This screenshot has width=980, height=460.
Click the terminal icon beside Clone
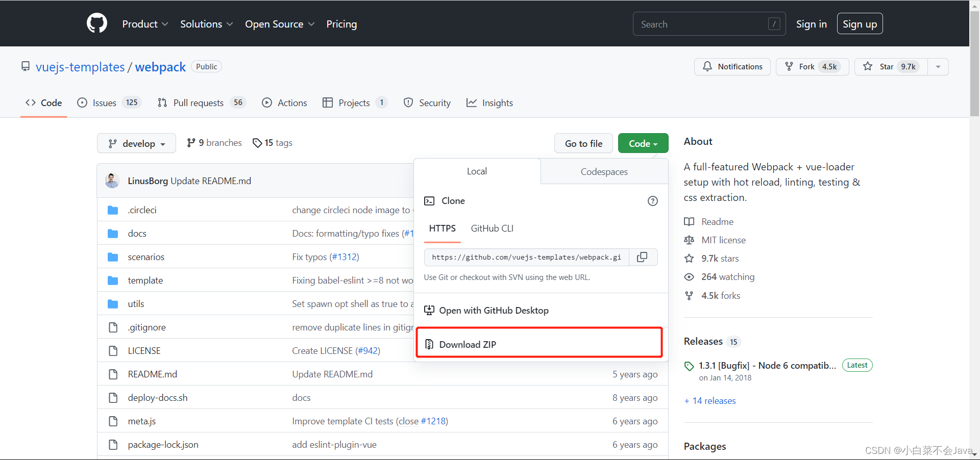click(x=430, y=201)
